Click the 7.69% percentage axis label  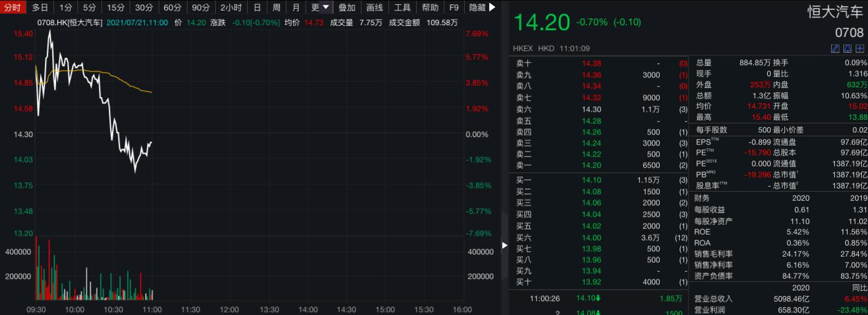(x=476, y=34)
